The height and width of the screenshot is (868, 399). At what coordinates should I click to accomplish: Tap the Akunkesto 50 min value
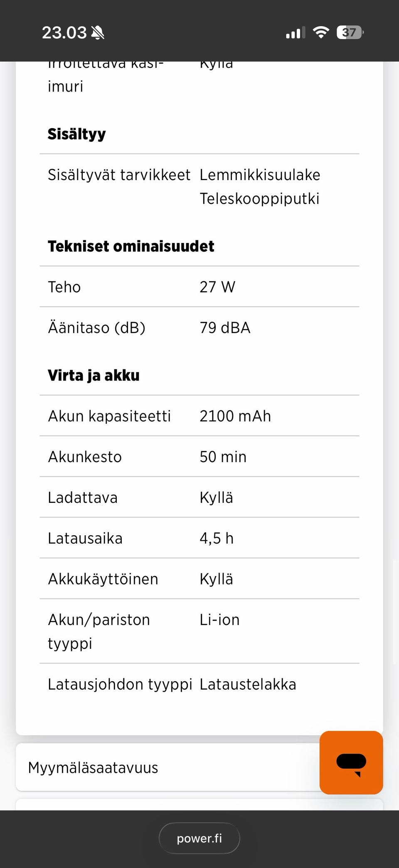point(223,457)
